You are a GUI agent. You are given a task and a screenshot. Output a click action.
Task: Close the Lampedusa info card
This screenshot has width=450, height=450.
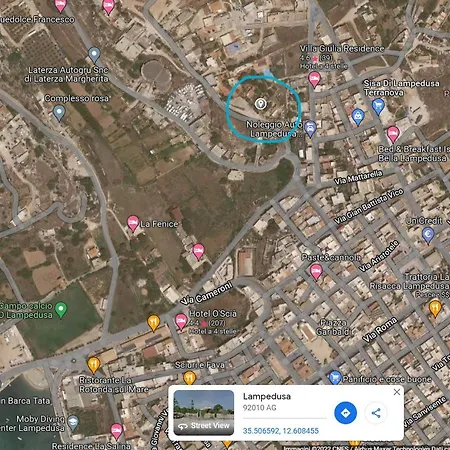397,392
